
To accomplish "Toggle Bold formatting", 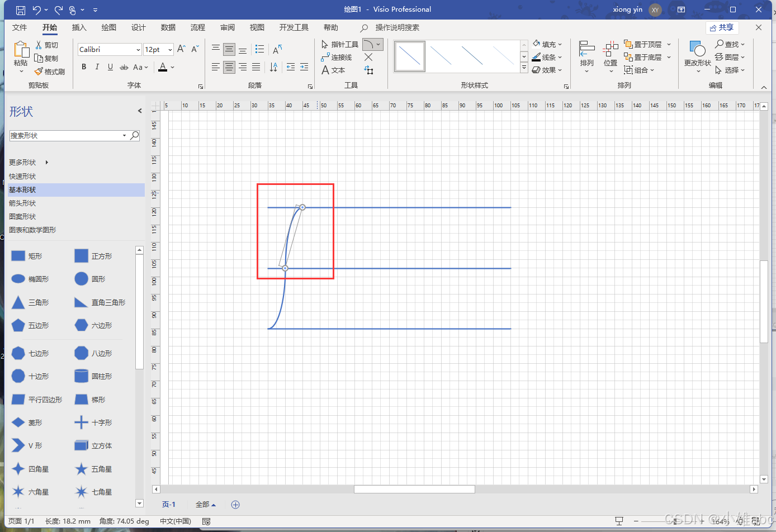I will 84,67.
